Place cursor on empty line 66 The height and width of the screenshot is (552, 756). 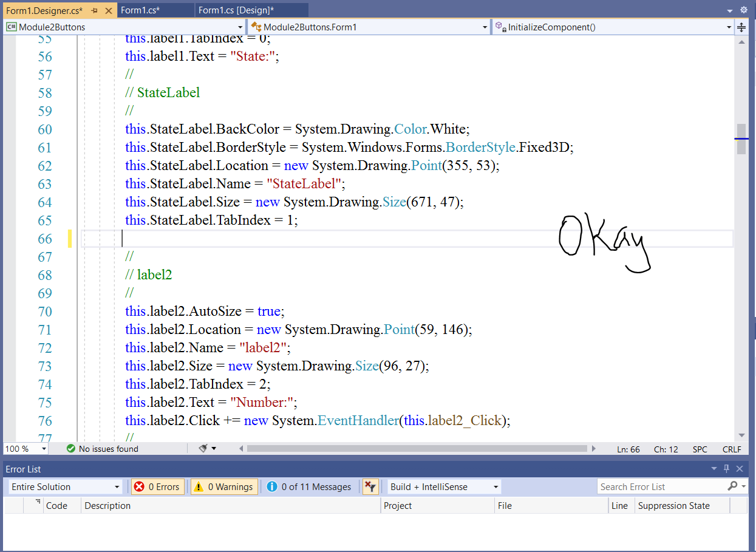pyautogui.click(x=407, y=239)
